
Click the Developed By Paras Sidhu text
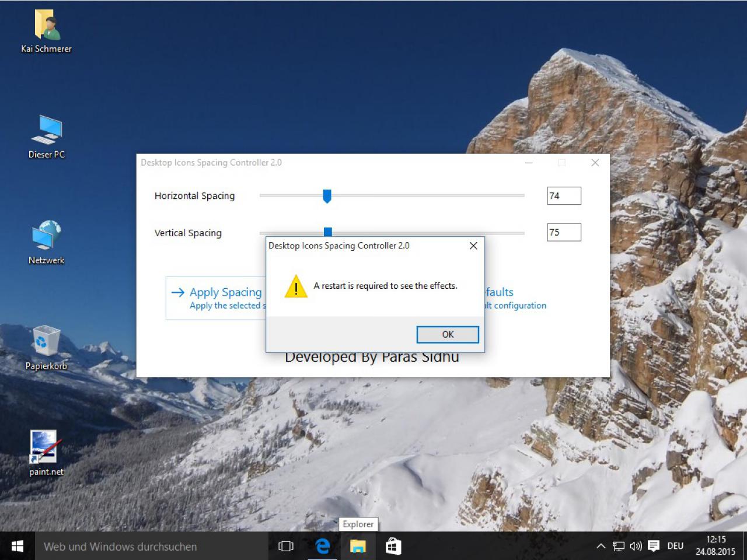coord(372,358)
